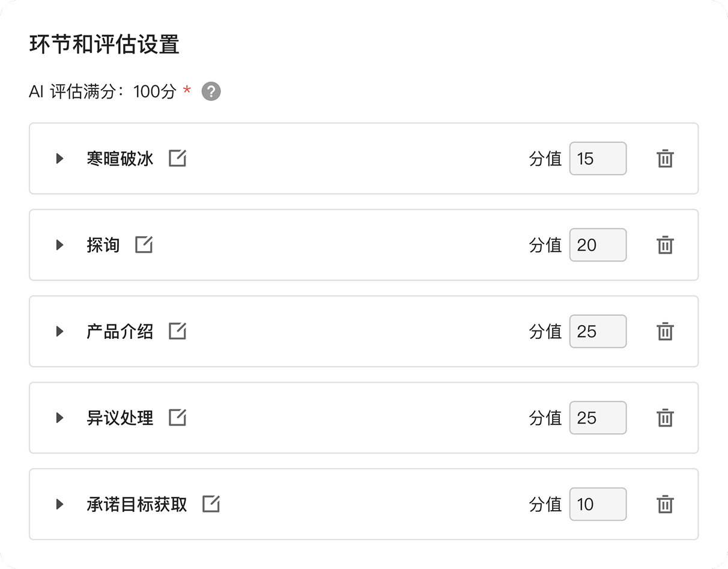
Task: Delete the 探询 stage
Action: click(665, 245)
